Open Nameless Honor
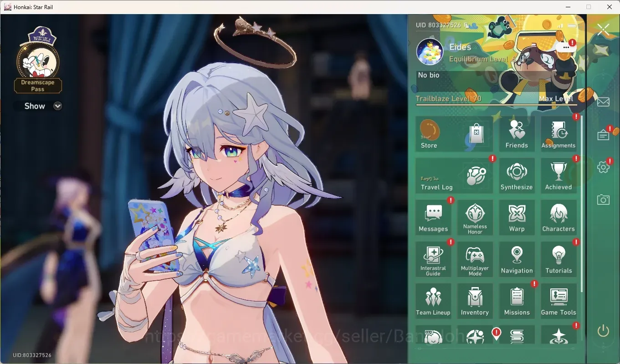This screenshot has width=620, height=364. coord(475,217)
